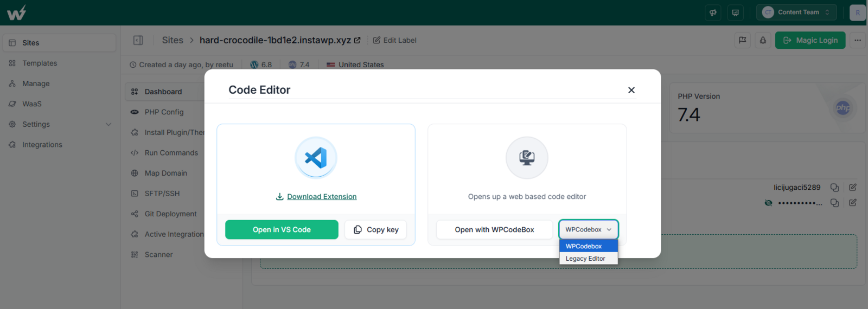Screen dimensions: 868x309
Task: Click the Sites breadcrumb
Action: (173, 40)
